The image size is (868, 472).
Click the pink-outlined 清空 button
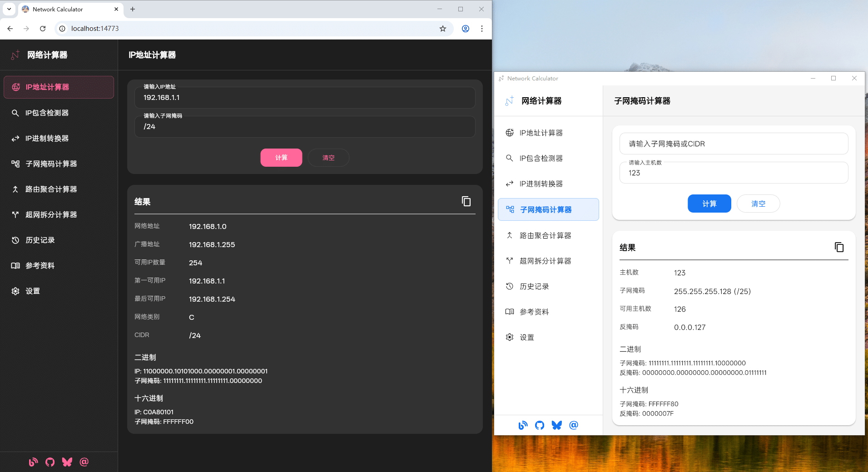(328, 158)
